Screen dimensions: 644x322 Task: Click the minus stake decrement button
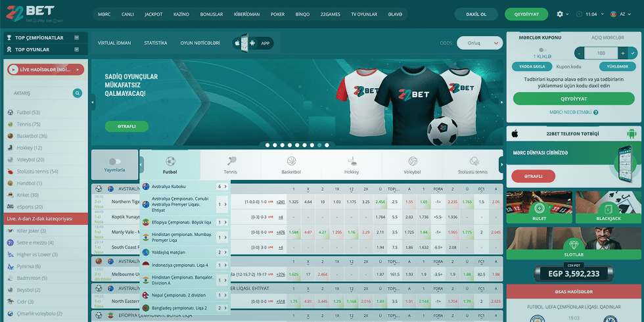click(579, 53)
